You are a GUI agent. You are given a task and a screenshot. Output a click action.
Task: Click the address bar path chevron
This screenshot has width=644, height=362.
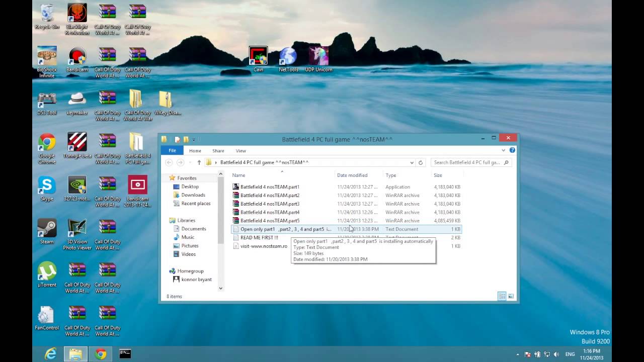tap(216, 162)
